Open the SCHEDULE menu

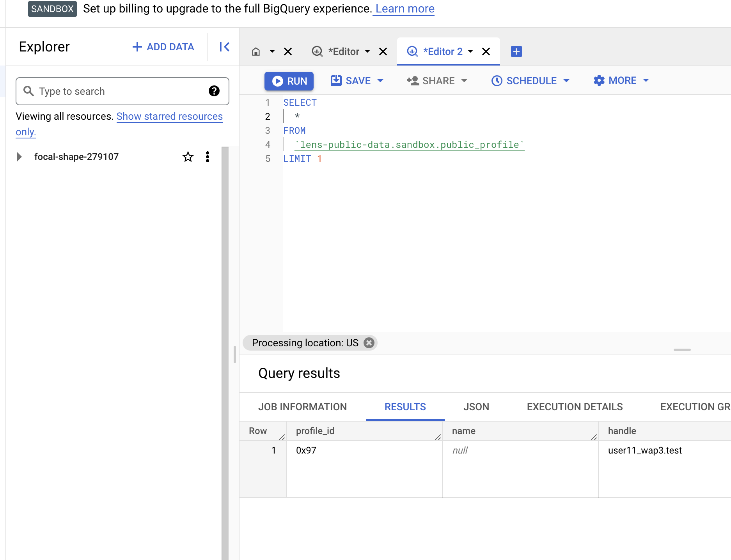524,81
